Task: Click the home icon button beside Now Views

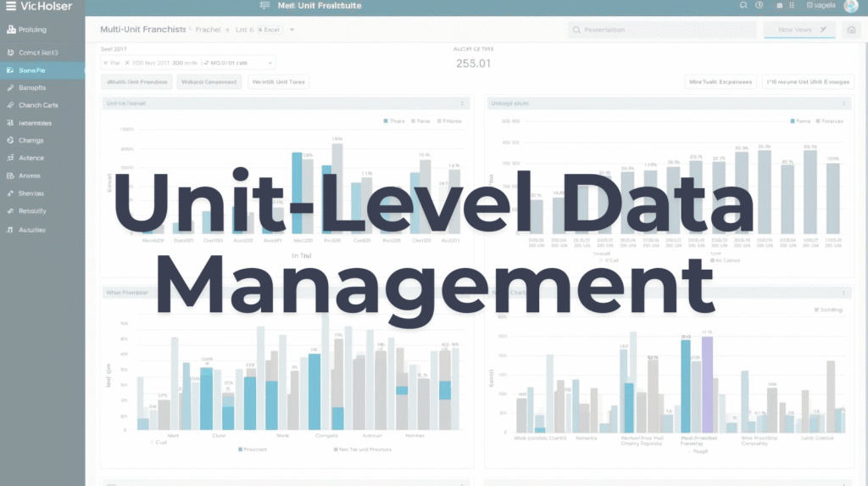Action: click(x=850, y=30)
